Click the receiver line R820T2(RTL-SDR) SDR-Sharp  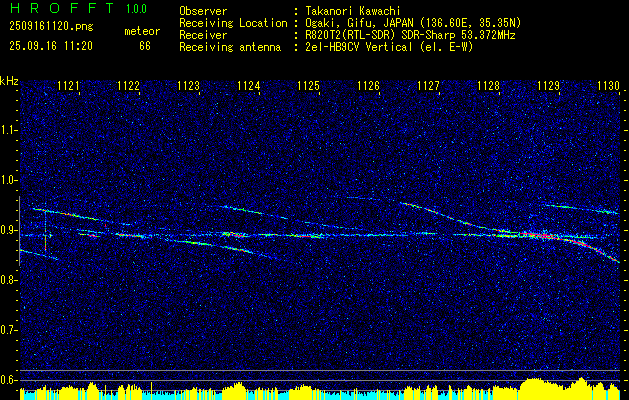(379, 35)
